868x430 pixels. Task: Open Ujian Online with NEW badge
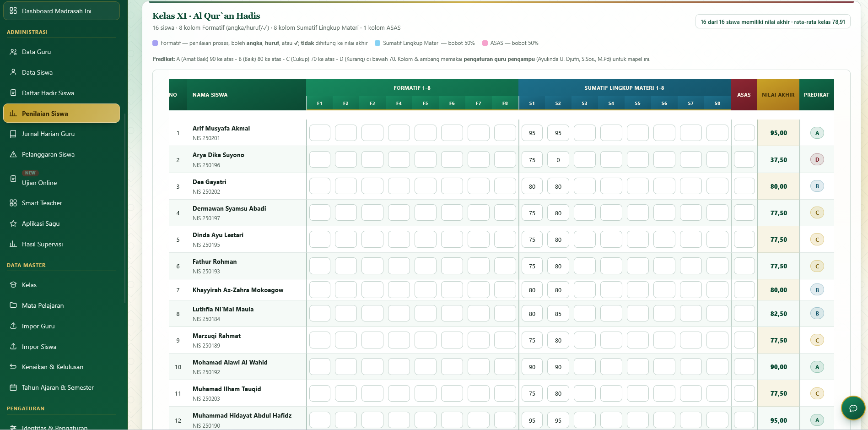pyautogui.click(x=61, y=179)
